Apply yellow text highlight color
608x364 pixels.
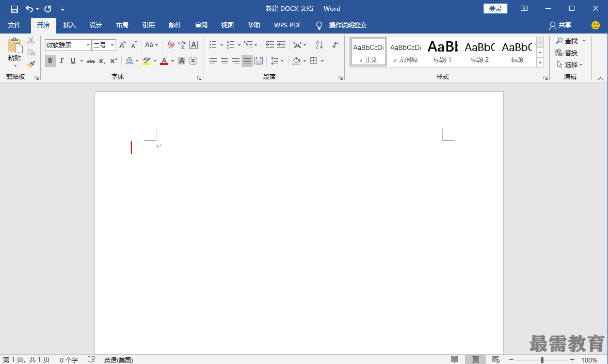tap(147, 61)
